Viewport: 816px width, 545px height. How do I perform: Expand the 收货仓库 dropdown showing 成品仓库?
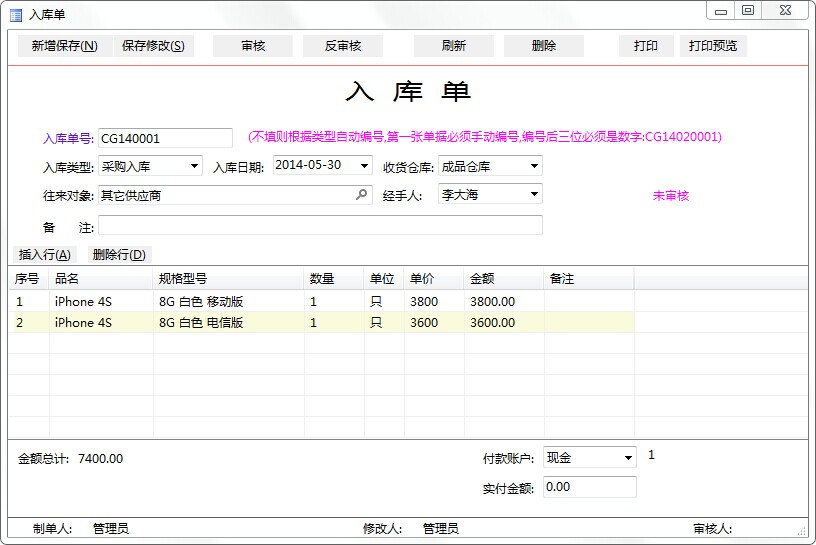534,166
